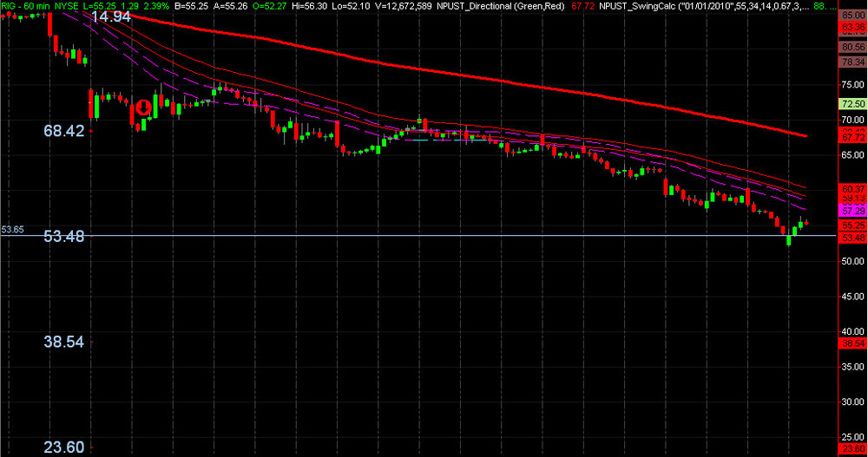The image size is (868, 457).
Task: Click the 75.00 price axis label
Action: tap(853, 85)
